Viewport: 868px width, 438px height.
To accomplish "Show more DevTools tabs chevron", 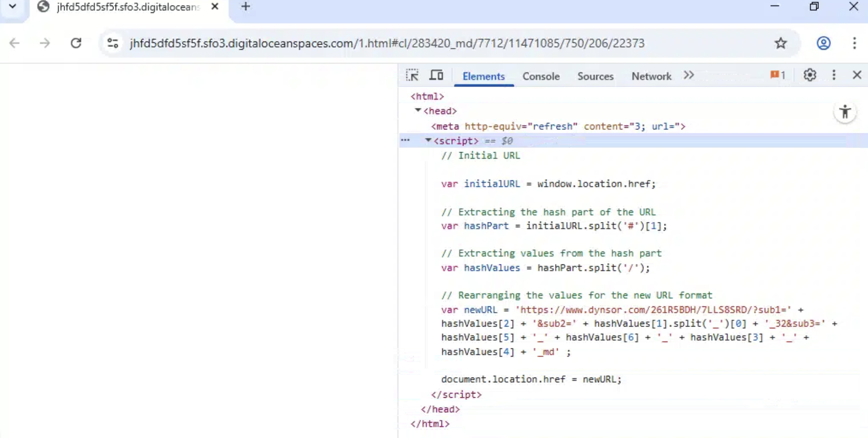I will (x=688, y=76).
